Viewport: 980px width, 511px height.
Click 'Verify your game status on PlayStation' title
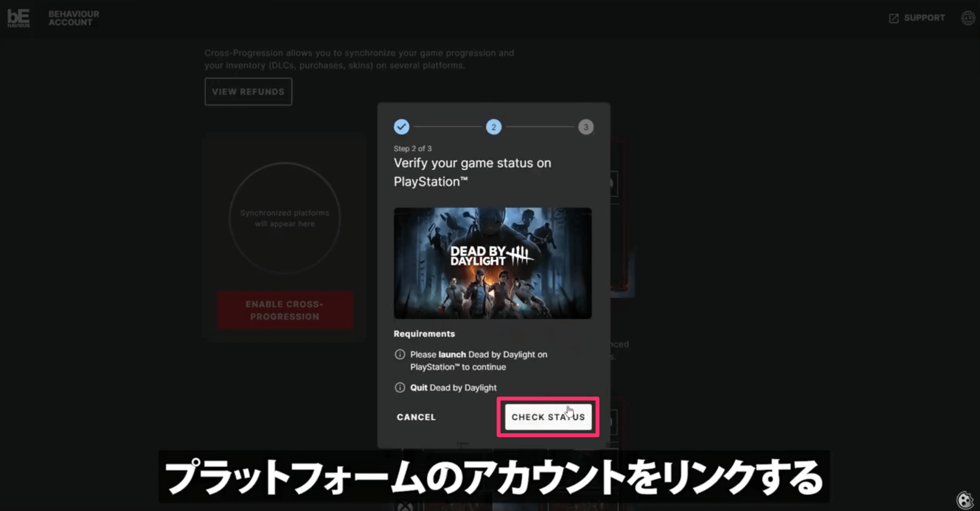click(x=472, y=172)
